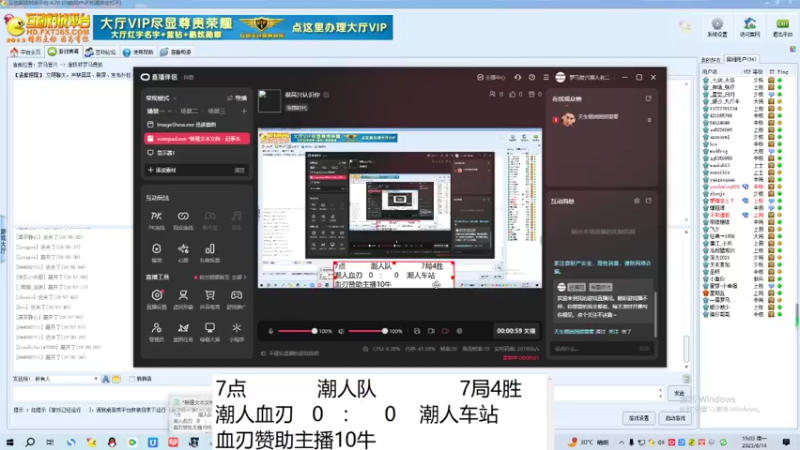Click 退出平台 exit icon in the platform window
Viewport: 800px width, 450px height.
point(783,28)
